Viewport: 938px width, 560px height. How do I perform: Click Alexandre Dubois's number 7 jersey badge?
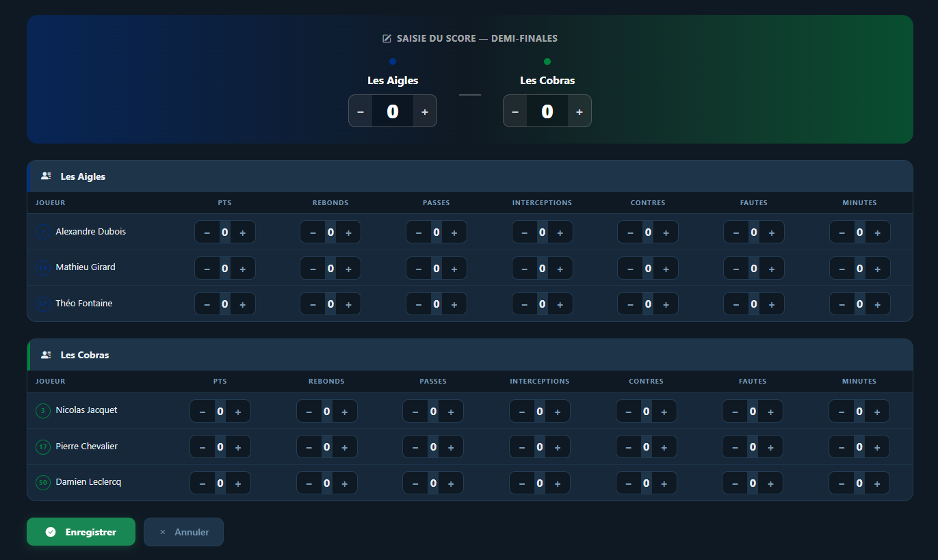[x=43, y=232]
